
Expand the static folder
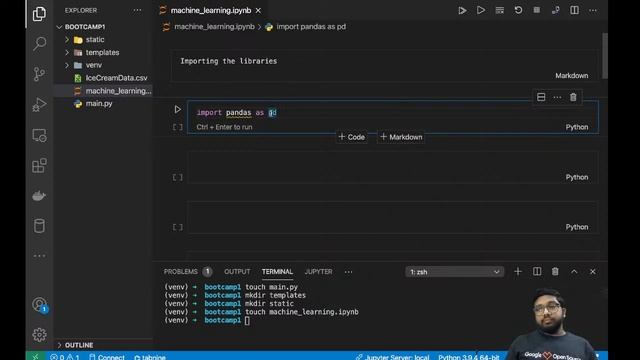click(67, 40)
